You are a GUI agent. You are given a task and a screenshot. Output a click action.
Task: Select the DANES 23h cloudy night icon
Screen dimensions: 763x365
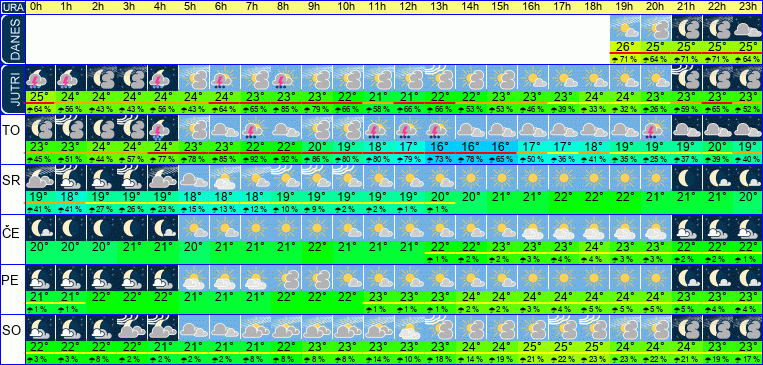click(x=747, y=28)
